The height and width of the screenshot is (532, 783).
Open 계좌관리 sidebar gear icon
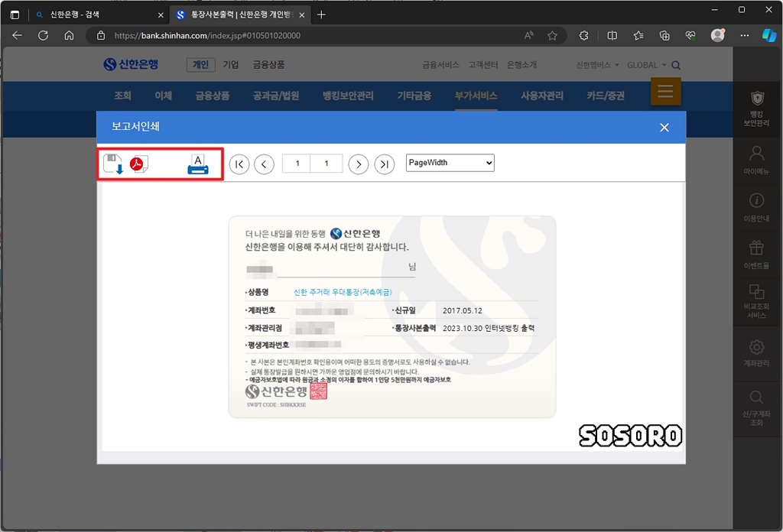pyautogui.click(x=756, y=352)
